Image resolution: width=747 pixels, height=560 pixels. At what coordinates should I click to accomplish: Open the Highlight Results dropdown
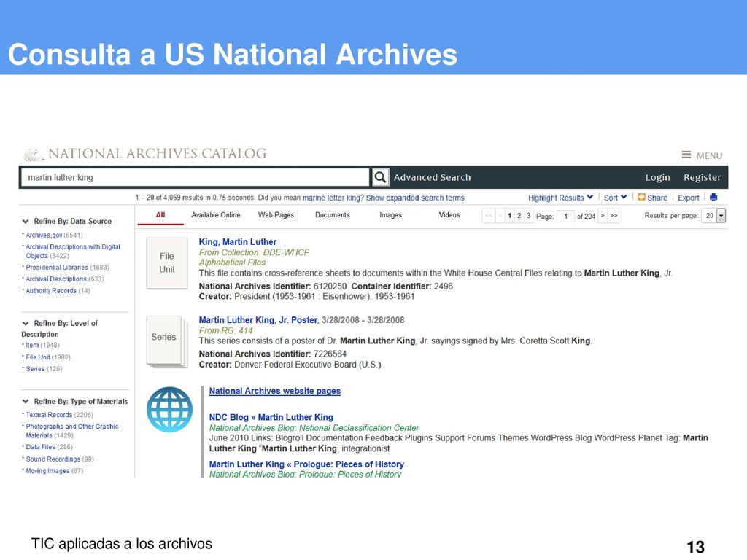(560, 198)
